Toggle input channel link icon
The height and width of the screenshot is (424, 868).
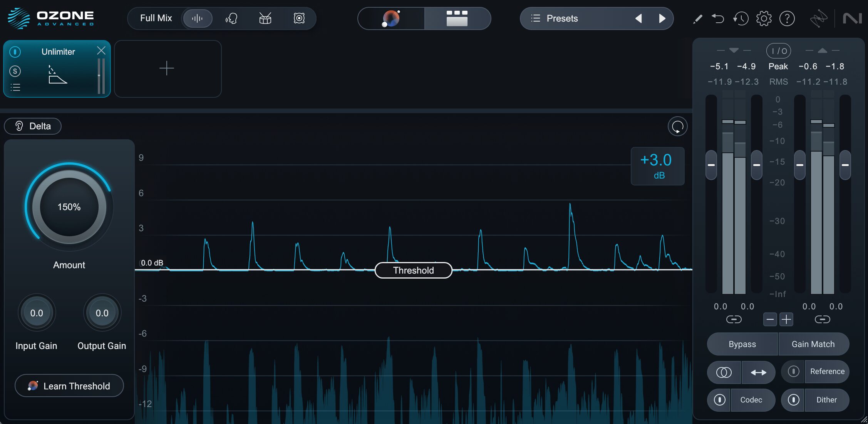tap(734, 319)
